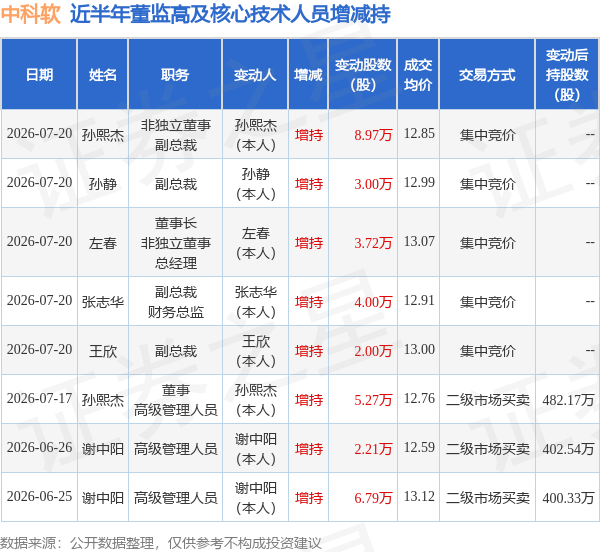The height and width of the screenshot is (552, 600).
Task: Click the 8.97万 share change value
Action: click(x=373, y=135)
